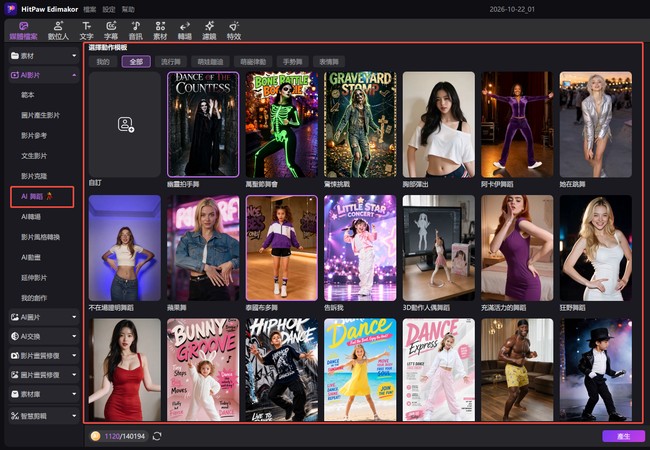Viewport: 650px width, 450px height.
Task: Open AI轉場 in the sidebar
Action: point(31,217)
